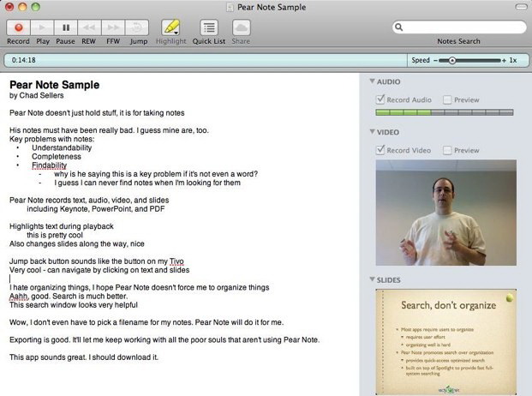Enable the audio Preview checkbox
The height and width of the screenshot is (396, 532).
coord(447,99)
